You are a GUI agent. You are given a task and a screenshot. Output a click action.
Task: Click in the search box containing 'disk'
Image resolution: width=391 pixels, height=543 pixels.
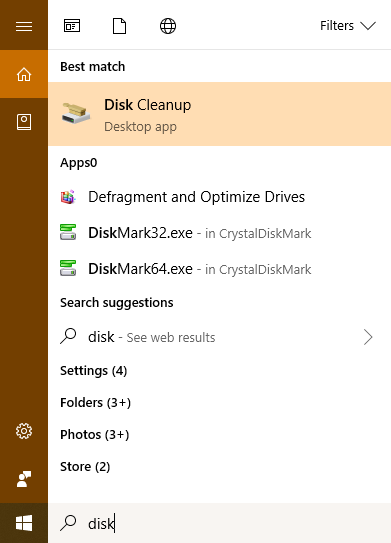pos(220,523)
